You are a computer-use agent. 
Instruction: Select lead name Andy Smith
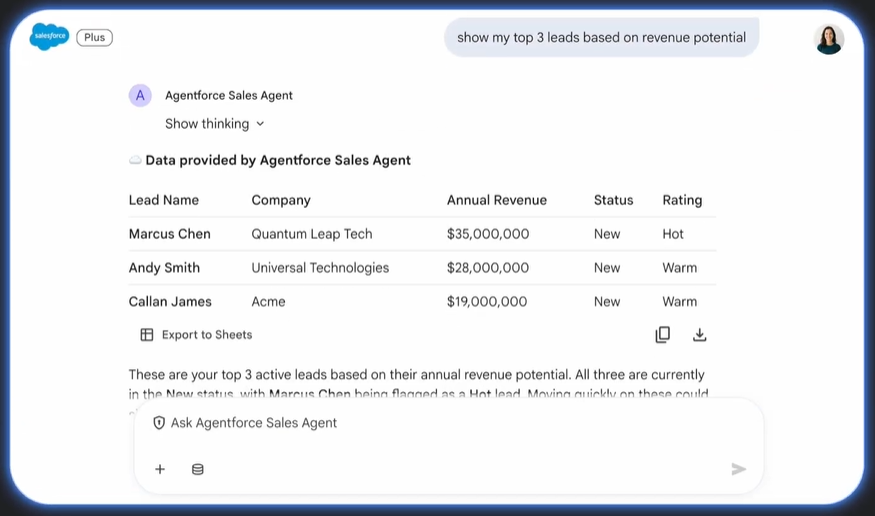point(164,268)
